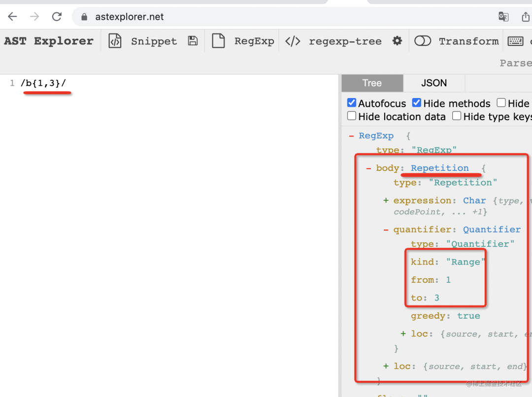Click the address bar URL astexplorer.net
532x397 pixels.
coord(129,17)
